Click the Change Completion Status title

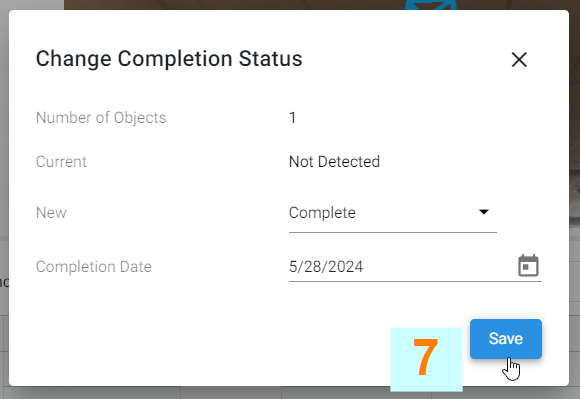point(169,59)
